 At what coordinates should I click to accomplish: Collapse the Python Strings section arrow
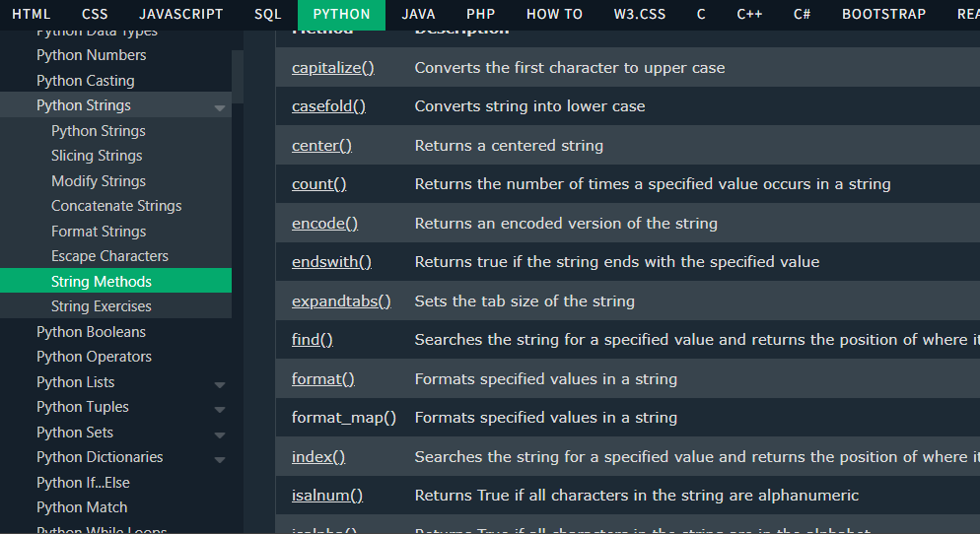220,108
